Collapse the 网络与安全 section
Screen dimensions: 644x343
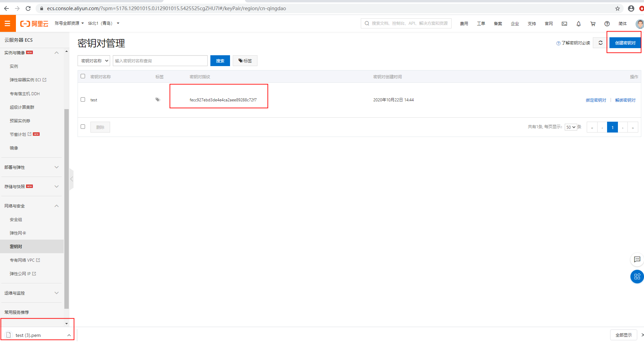57,206
